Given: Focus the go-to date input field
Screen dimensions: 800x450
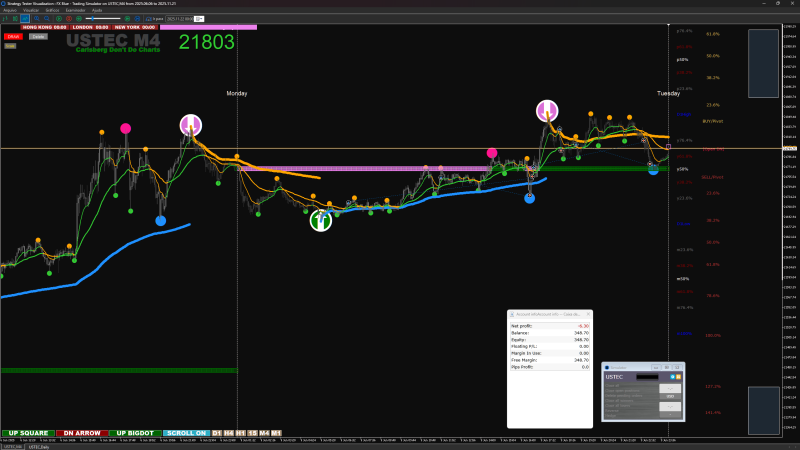Looking at the screenshot, I should coord(180,19).
